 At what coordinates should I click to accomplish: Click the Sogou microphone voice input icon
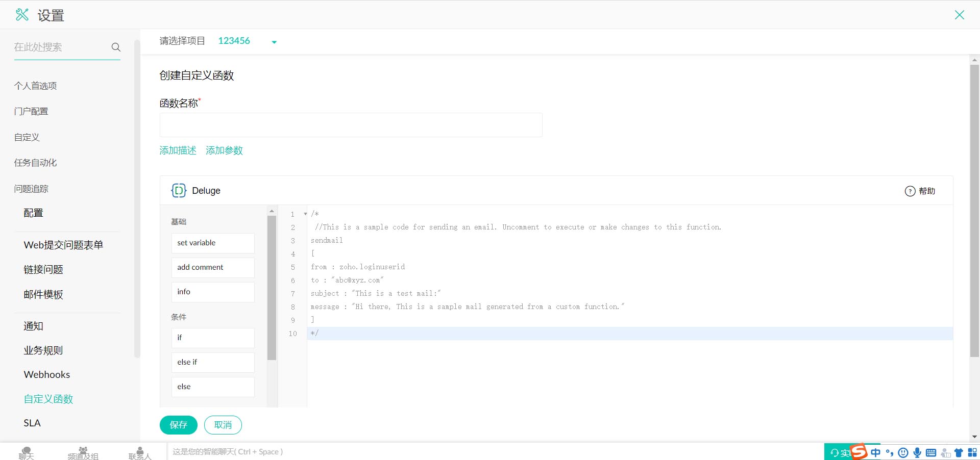click(x=917, y=452)
